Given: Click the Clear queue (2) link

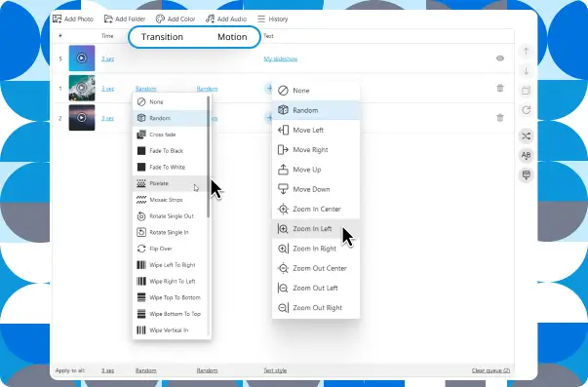Looking at the screenshot, I should click(x=490, y=370).
